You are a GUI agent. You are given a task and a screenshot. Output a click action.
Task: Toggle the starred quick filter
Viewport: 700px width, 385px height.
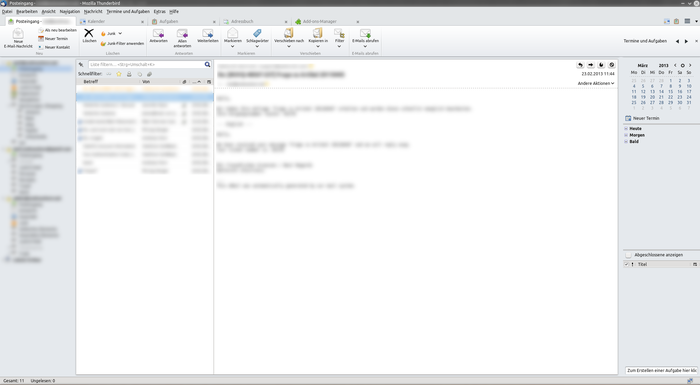tap(119, 74)
